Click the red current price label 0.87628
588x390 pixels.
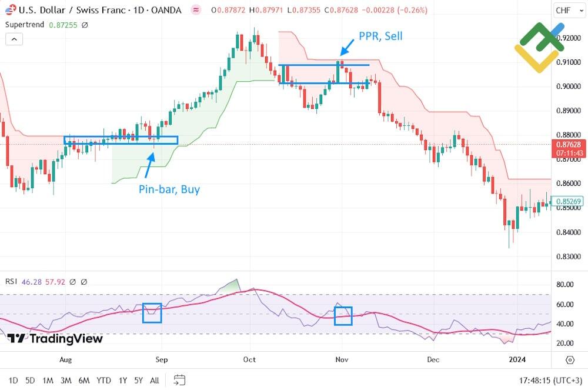568,144
